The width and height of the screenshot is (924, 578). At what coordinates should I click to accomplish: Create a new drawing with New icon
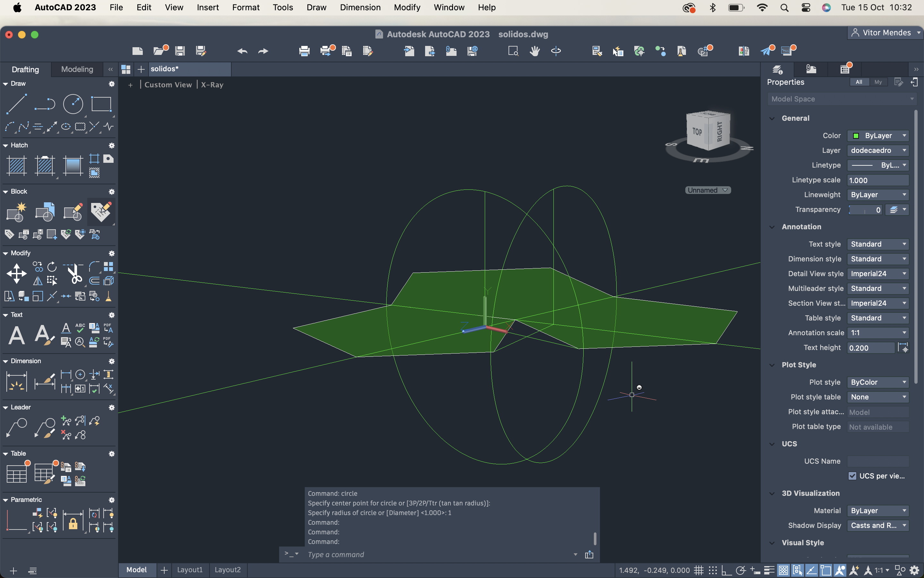point(137,51)
